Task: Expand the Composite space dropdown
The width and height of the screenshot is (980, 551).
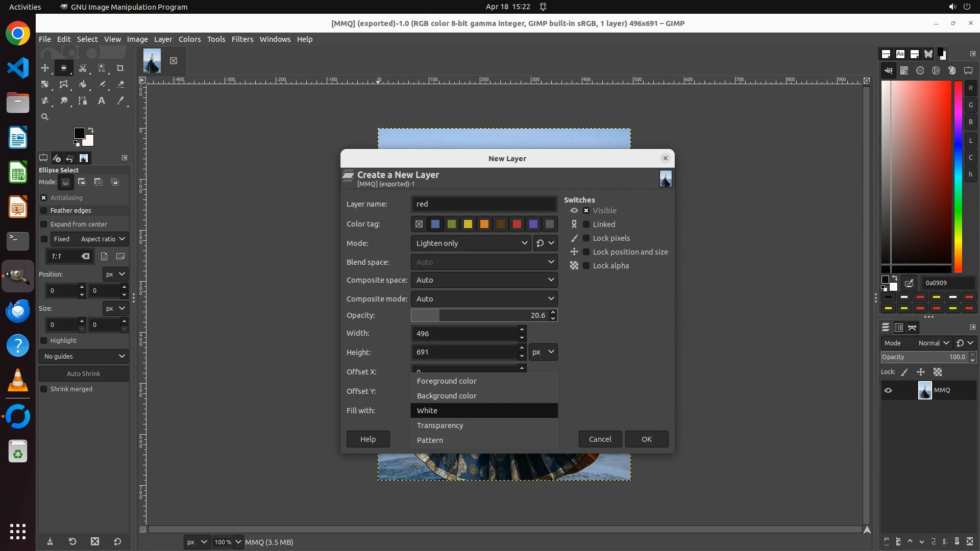Action: [x=483, y=280]
